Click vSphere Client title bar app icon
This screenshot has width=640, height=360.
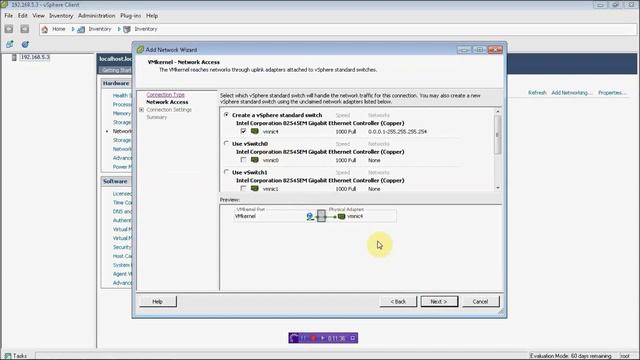4,4
